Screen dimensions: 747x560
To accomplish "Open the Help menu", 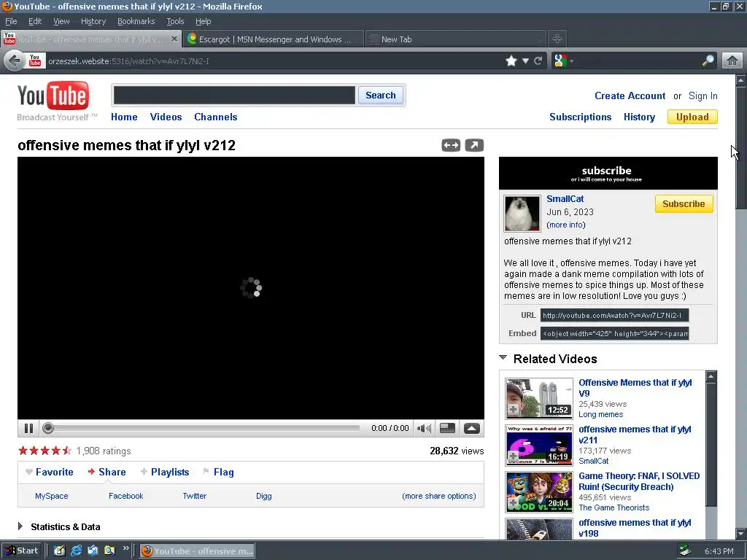I will click(204, 21).
